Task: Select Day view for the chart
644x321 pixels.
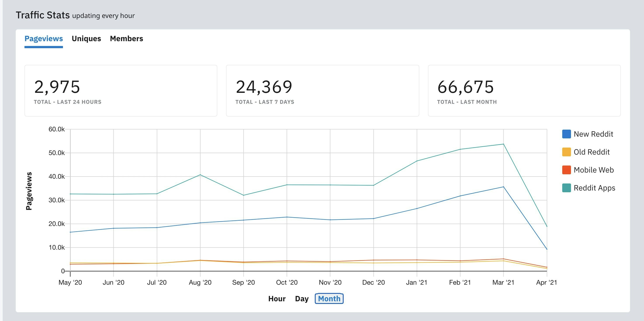Action: pyautogui.click(x=302, y=299)
